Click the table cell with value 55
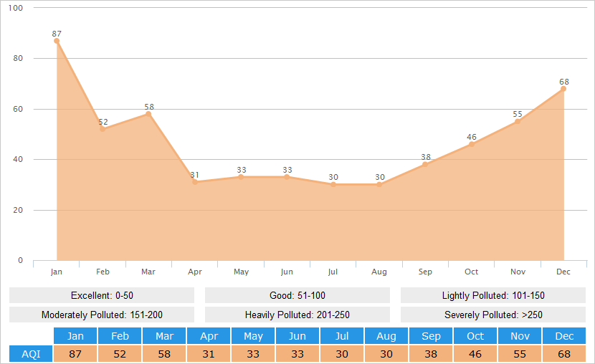The height and width of the screenshot is (364, 595). (x=520, y=354)
